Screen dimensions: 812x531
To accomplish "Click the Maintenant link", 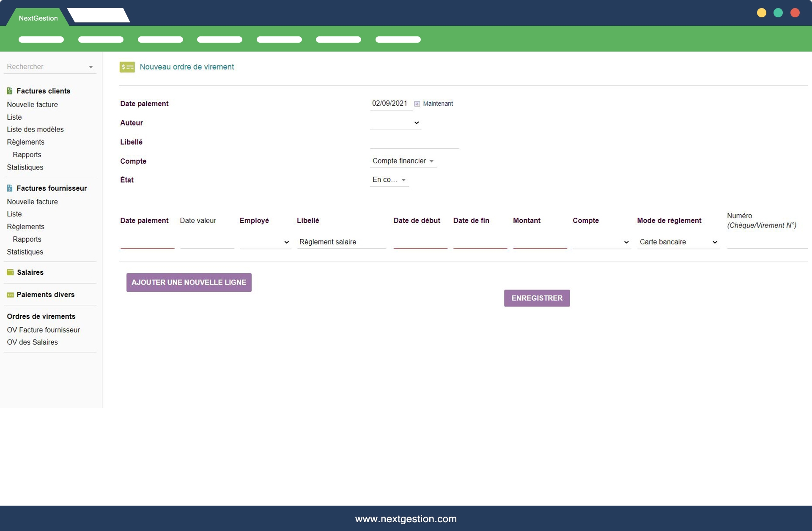I will point(438,104).
